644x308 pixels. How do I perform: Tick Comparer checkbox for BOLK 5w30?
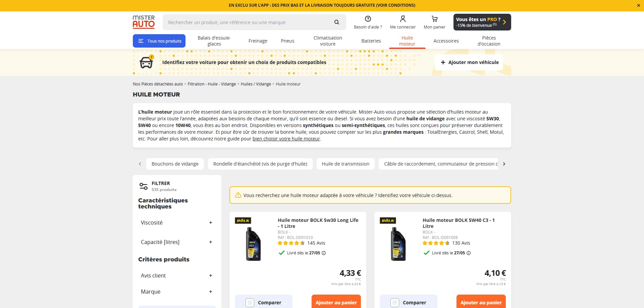[x=250, y=303]
